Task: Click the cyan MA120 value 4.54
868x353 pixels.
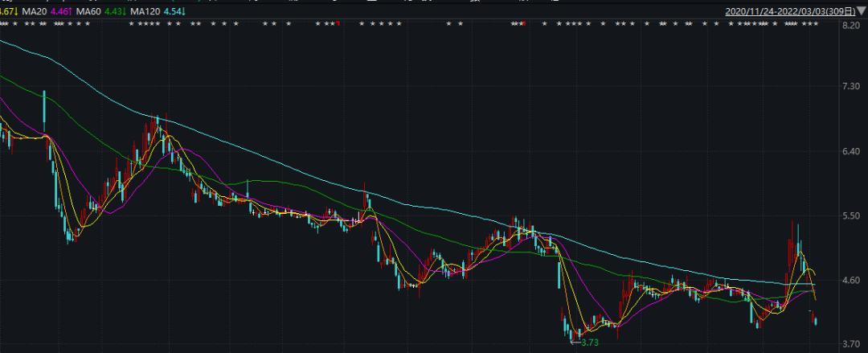Action: click(x=174, y=12)
